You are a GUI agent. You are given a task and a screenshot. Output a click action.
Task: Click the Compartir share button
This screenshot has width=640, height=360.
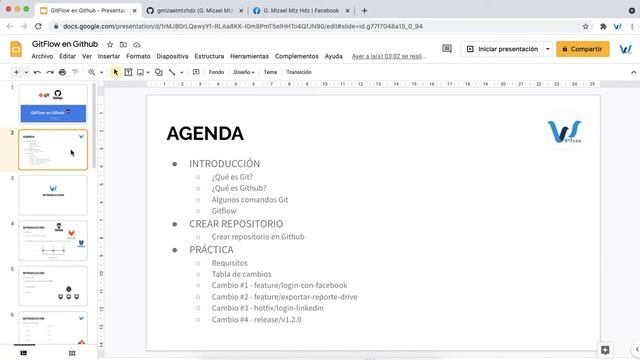tap(582, 49)
